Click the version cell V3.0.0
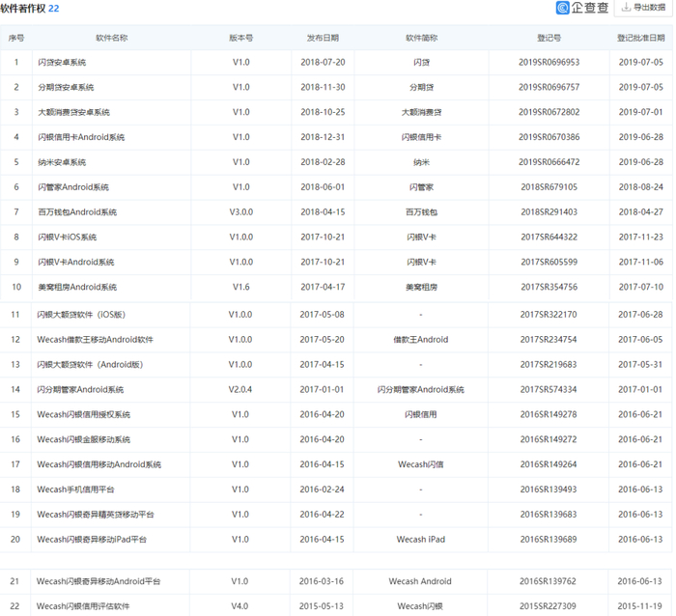Screen dimensions: 676x616 point(241,212)
